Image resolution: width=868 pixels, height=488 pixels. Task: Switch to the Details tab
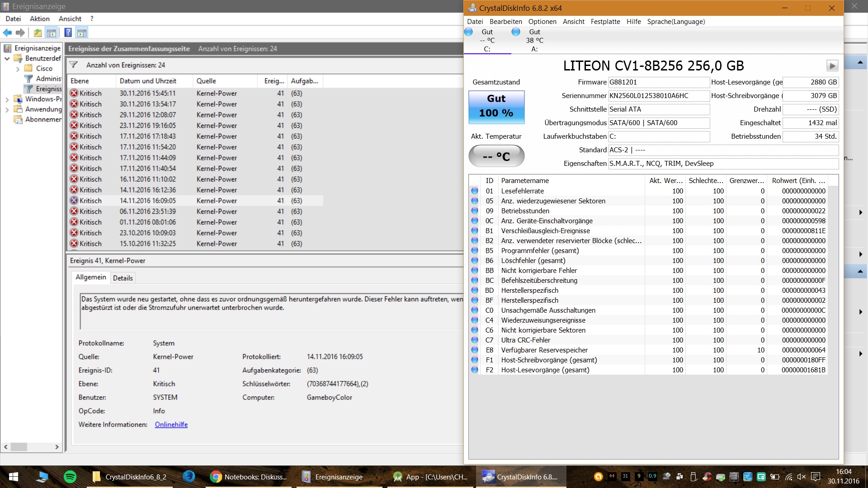[x=123, y=278]
